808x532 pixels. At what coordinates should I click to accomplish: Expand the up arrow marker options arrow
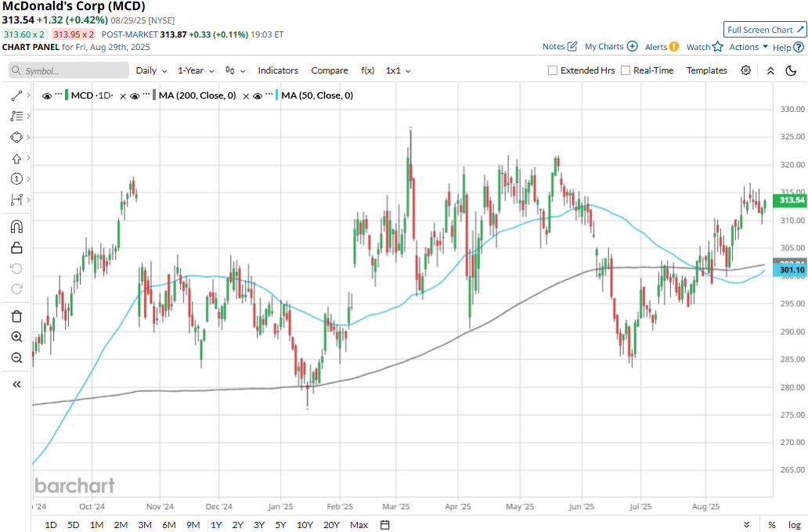pos(28,158)
